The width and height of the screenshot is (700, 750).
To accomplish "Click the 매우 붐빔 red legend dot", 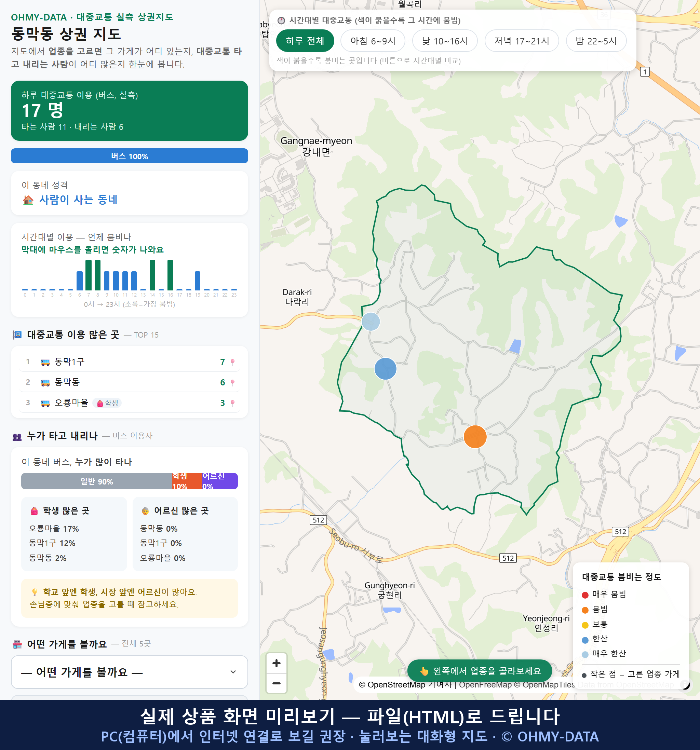I will (585, 595).
